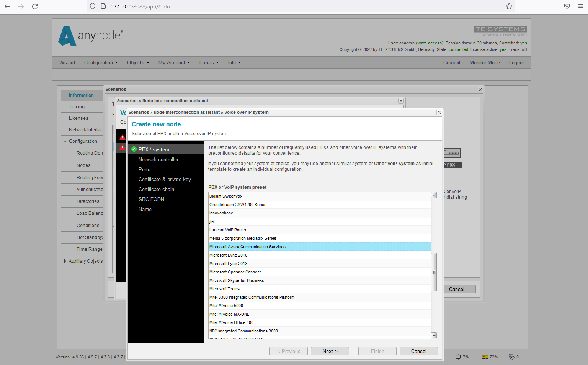Screen dimensions: 588x365
Task: Click the browser reload icon
Action: [x=35, y=7]
